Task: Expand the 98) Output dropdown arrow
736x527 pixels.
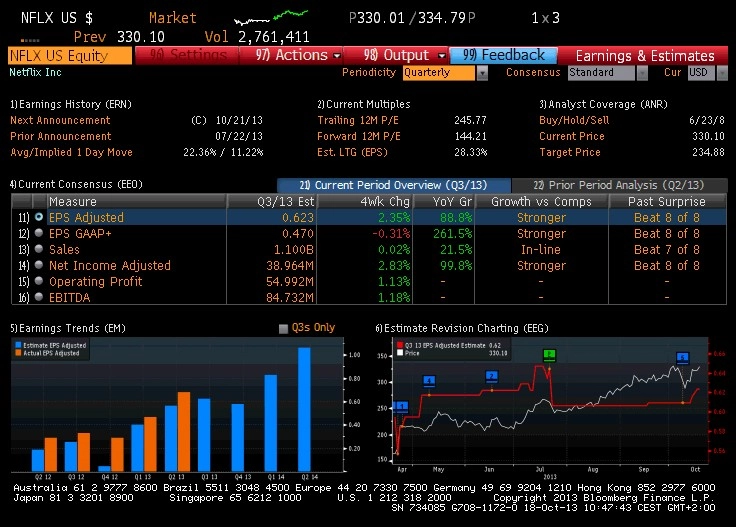Action: coord(441,56)
